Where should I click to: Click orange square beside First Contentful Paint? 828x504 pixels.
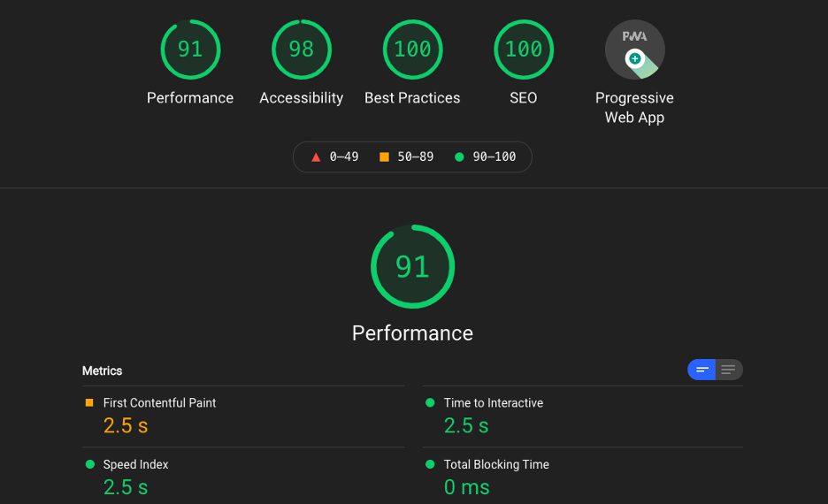point(89,402)
